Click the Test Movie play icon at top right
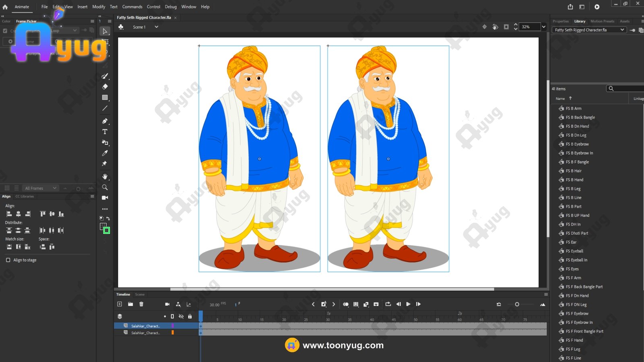Image resolution: width=644 pixels, height=362 pixels. [x=597, y=7]
